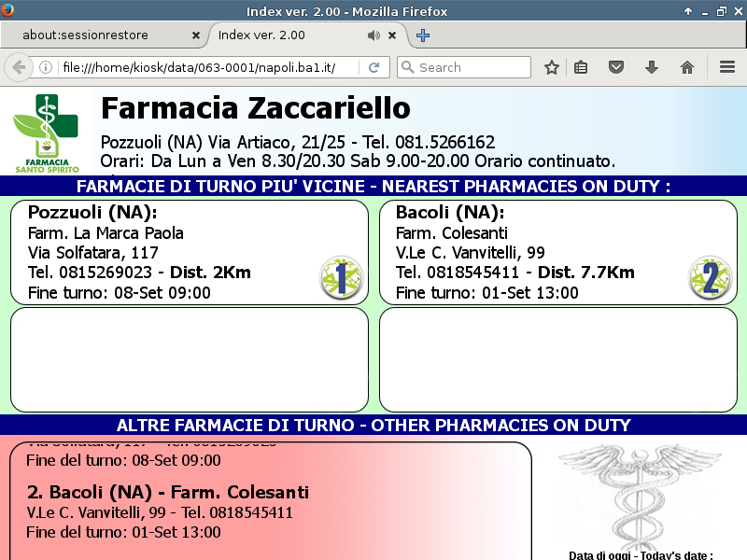Open the site information icon
Image resolution: width=747 pixels, height=560 pixels.
point(46,67)
